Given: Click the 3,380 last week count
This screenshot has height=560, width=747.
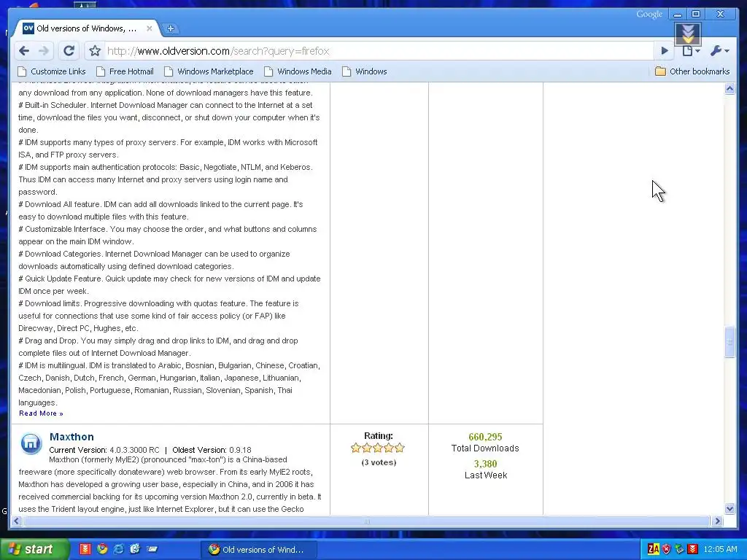Looking at the screenshot, I should 485,464.
